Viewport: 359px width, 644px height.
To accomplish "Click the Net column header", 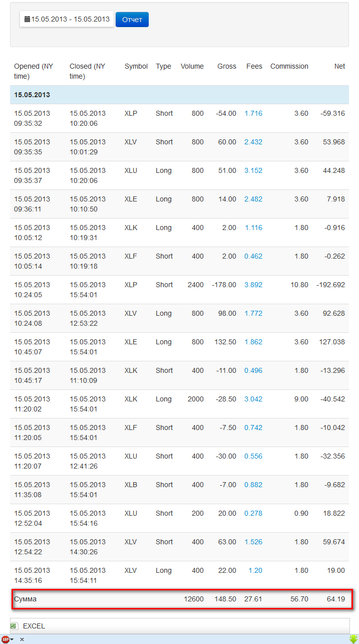I will 339,66.
